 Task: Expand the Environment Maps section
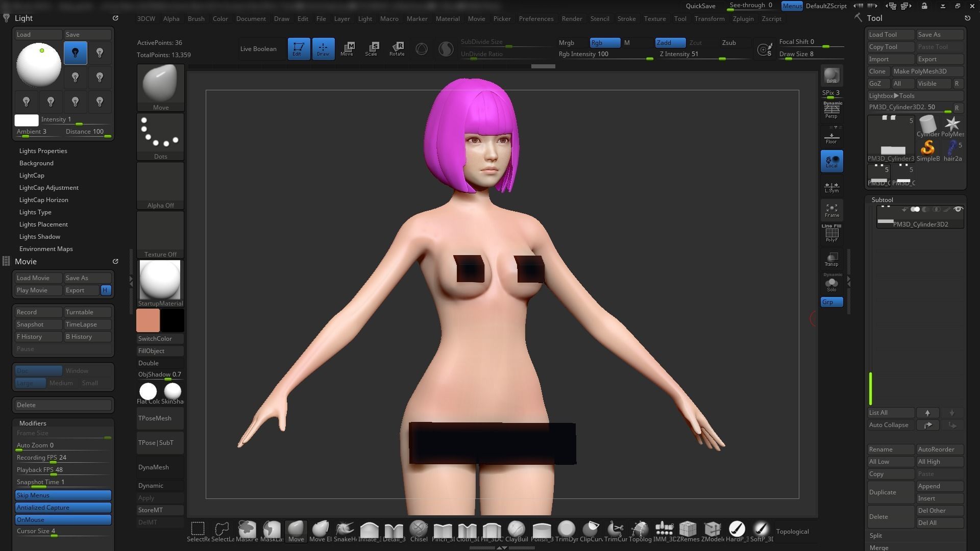point(46,249)
